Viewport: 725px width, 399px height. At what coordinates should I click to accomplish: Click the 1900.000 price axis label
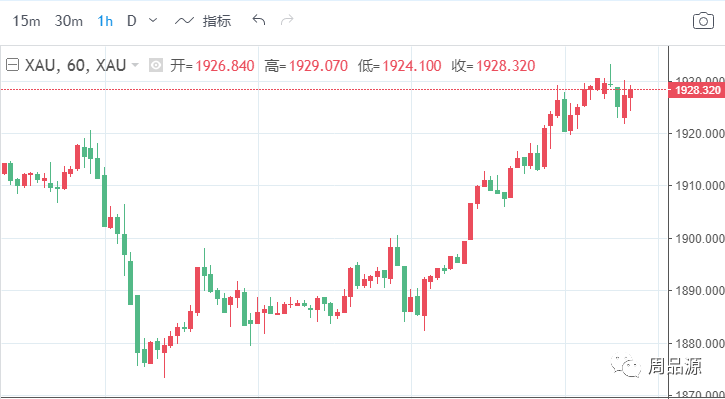tap(697, 239)
